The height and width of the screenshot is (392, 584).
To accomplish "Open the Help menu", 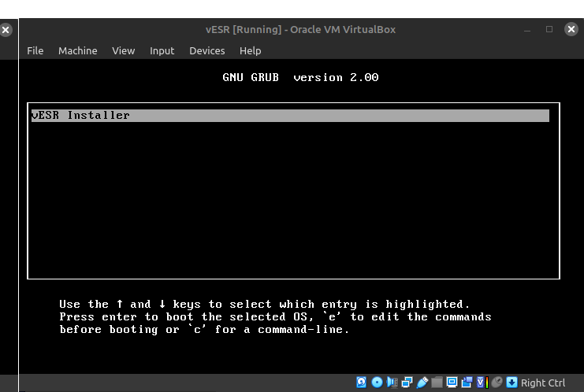I will (x=250, y=50).
